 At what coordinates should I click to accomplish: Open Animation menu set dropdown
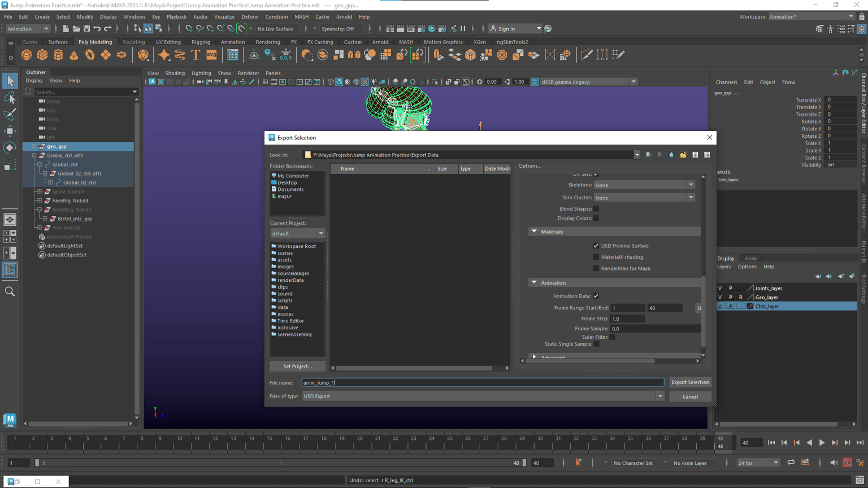(28, 29)
